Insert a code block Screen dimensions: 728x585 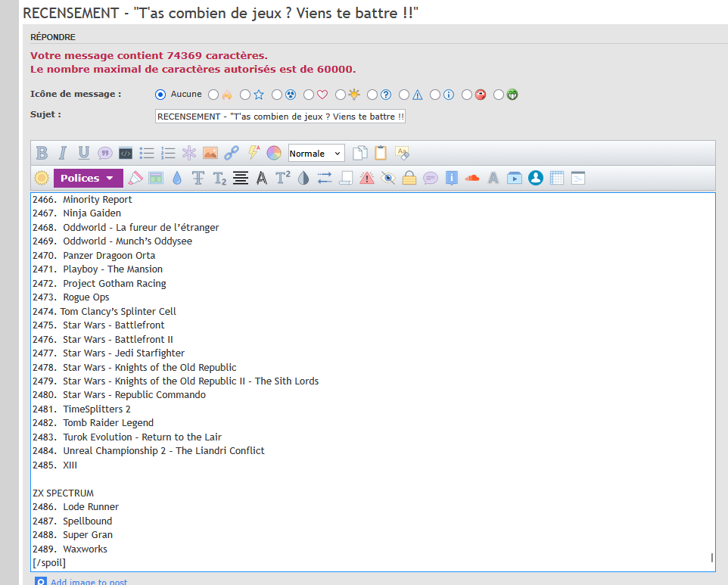coord(126,153)
